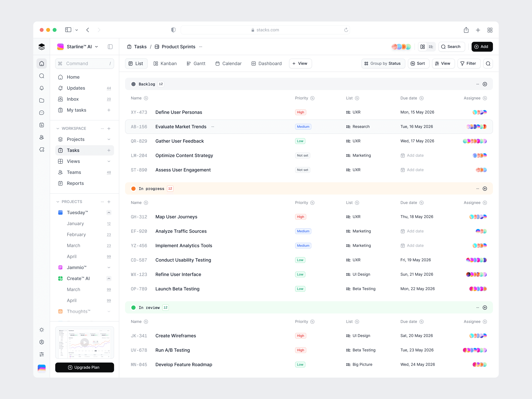Click the chat bubble icon in left rail
The image size is (532, 399).
pos(42,113)
